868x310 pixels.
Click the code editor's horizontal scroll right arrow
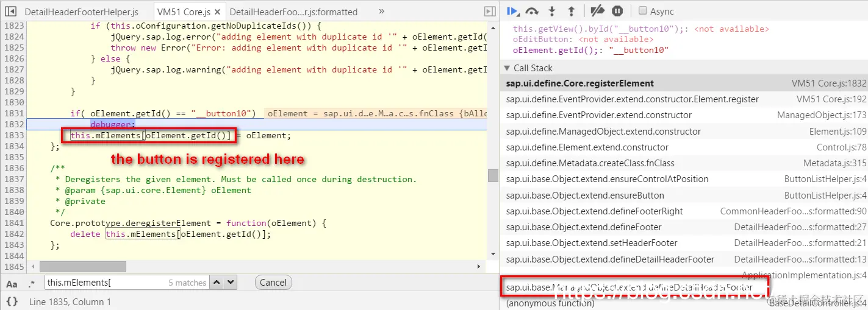[x=478, y=267]
